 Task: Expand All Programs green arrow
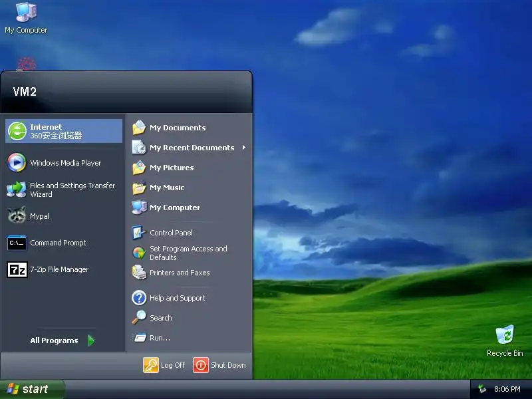coord(91,340)
